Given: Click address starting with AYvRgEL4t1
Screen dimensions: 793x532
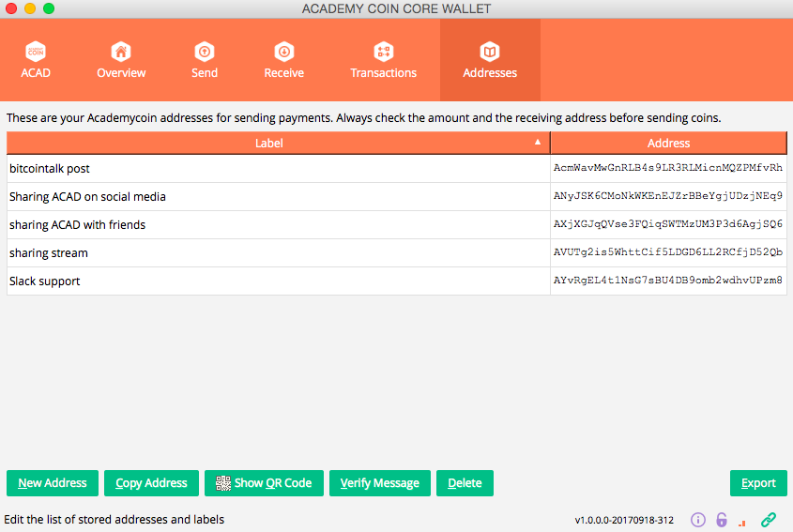Looking at the screenshot, I should pyautogui.click(x=668, y=281).
